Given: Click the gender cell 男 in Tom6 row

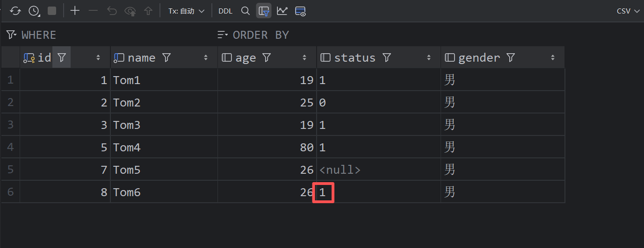Looking at the screenshot, I should pos(503,192).
